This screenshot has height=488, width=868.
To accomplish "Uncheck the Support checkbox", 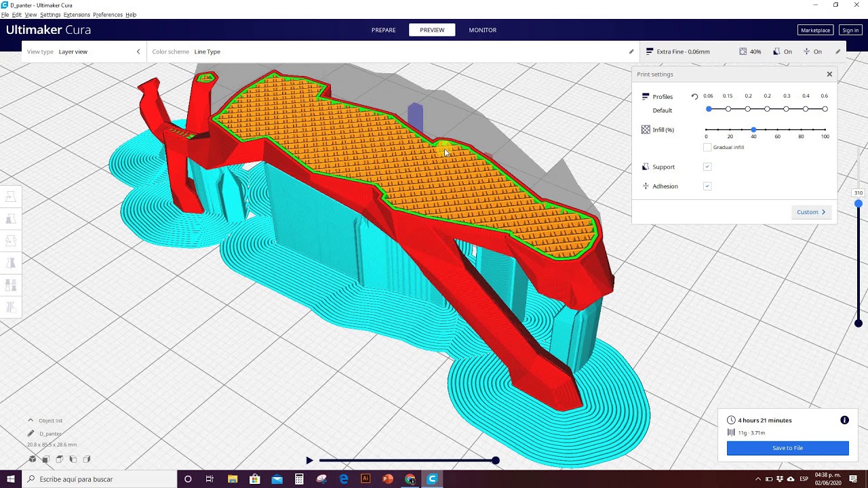I will click(707, 167).
